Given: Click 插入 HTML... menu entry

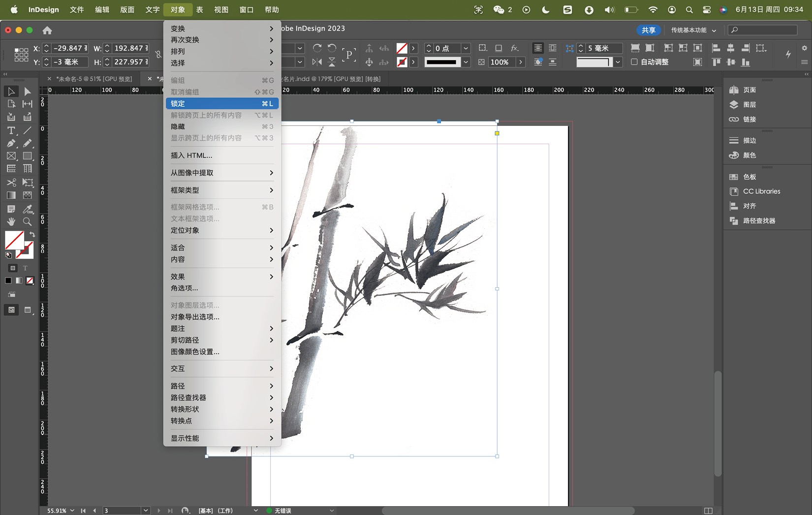Looking at the screenshot, I should (x=191, y=155).
